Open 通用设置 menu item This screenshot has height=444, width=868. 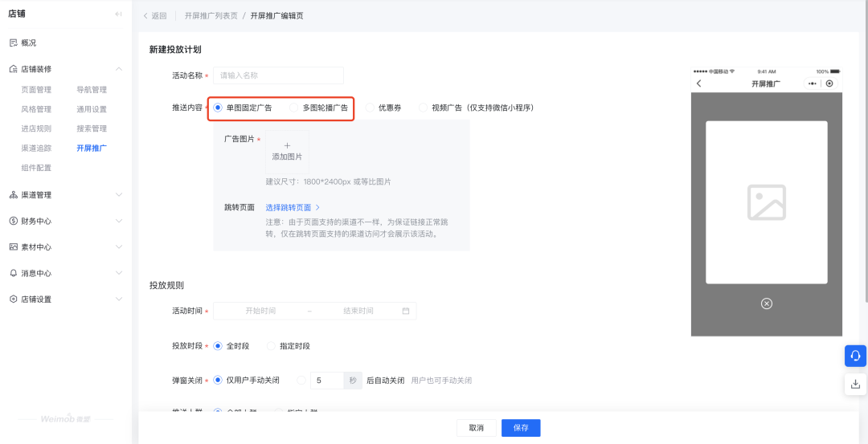point(92,109)
